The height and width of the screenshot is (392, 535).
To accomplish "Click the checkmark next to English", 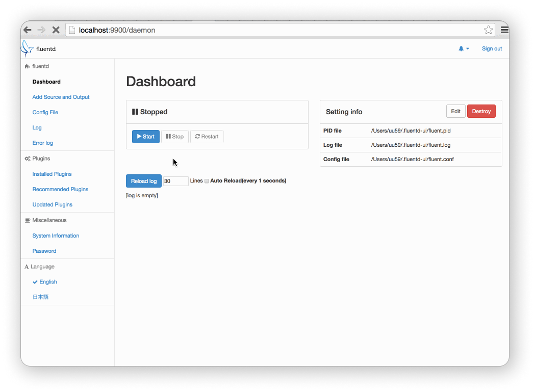I will point(35,282).
